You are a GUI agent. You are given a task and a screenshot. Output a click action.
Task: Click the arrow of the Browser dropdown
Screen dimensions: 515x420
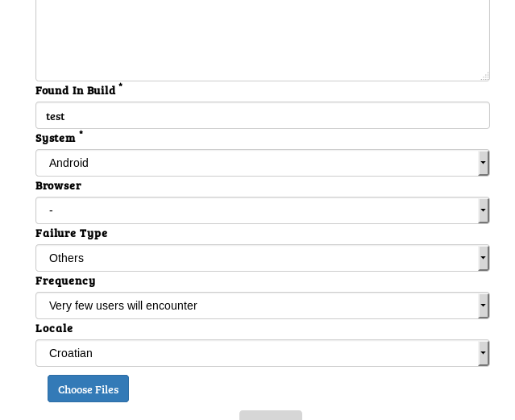483,210
